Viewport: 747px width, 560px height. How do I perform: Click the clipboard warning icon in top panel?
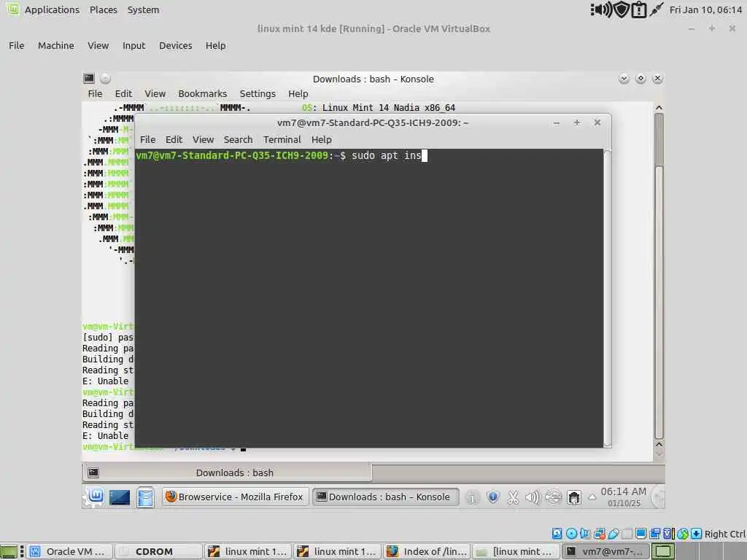pyautogui.click(x=638, y=10)
